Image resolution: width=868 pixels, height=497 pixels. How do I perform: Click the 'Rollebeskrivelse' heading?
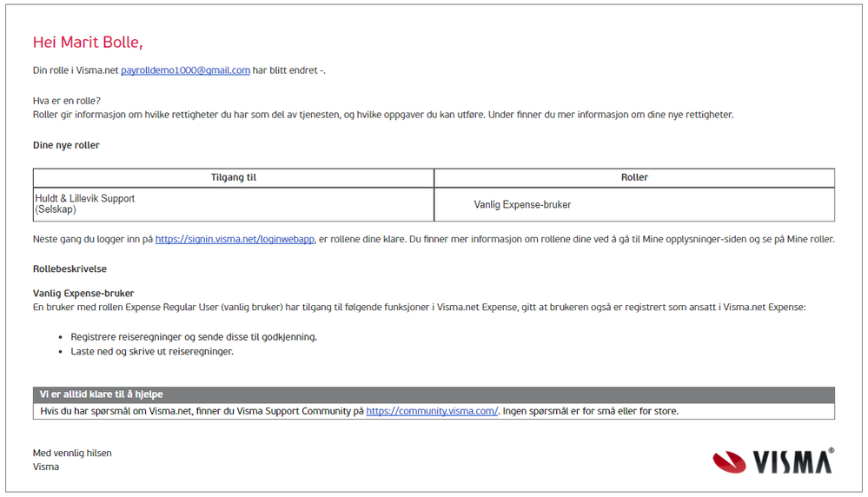pyautogui.click(x=70, y=269)
